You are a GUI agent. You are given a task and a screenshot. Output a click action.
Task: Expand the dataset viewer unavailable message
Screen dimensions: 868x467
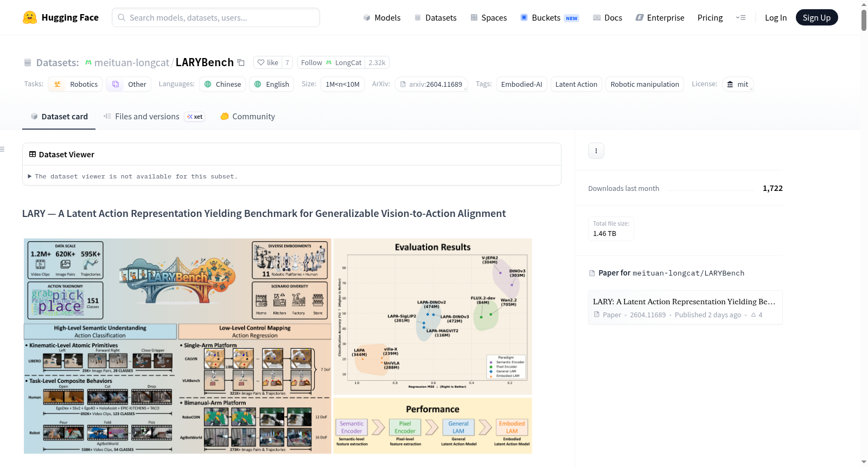pyautogui.click(x=132, y=176)
